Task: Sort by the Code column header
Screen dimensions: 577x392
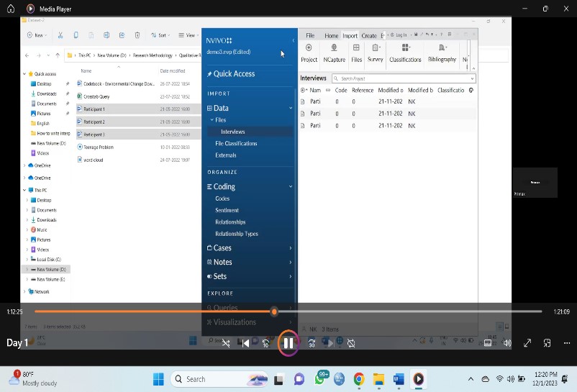Action: pyautogui.click(x=341, y=90)
